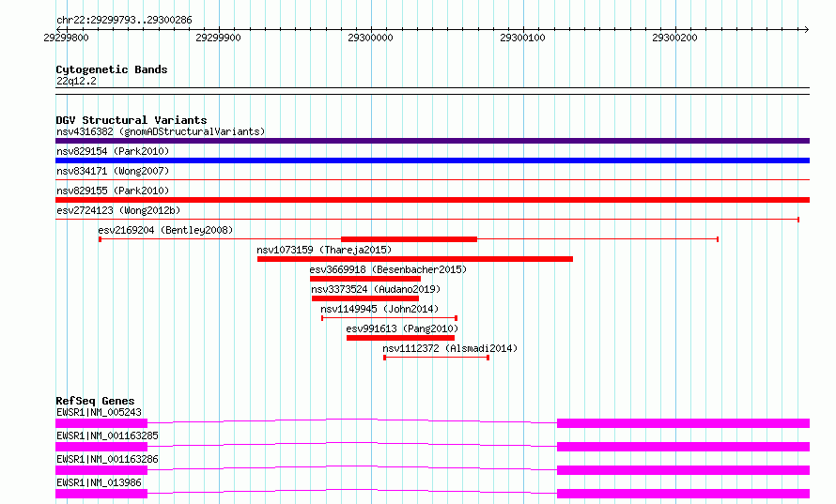Open the nsv1073159 (Thareja2015) label
This screenshot has width=836, height=504.
tap(324, 250)
